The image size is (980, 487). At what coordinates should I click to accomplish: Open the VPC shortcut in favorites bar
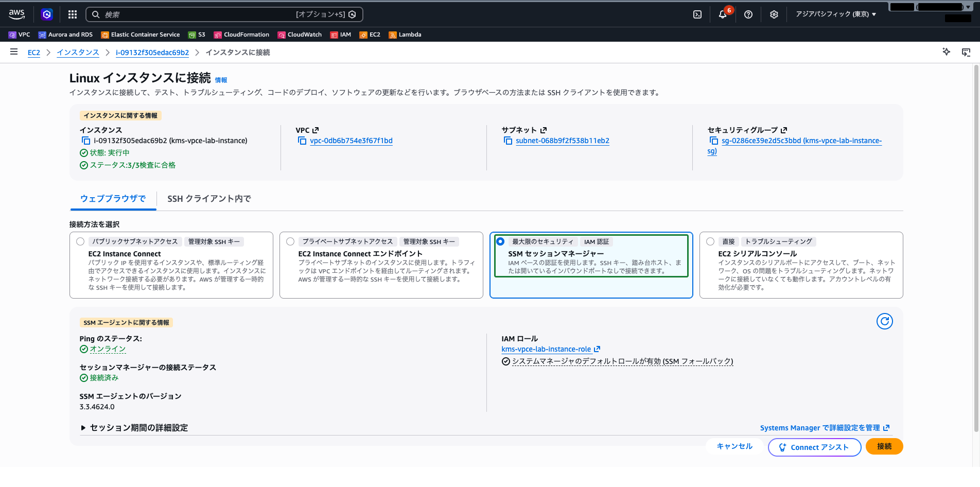(x=19, y=34)
